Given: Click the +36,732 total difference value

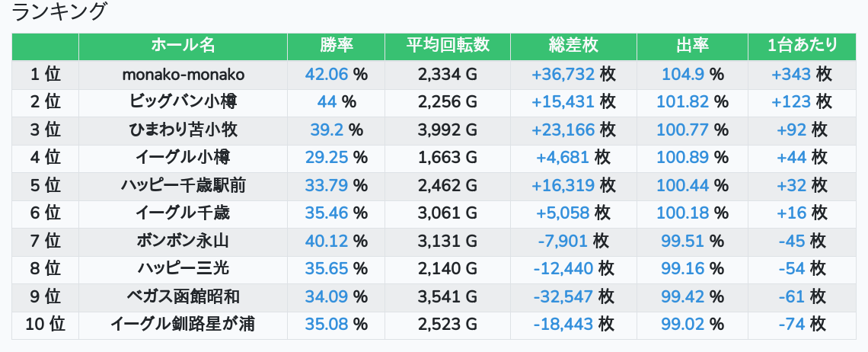Looking at the screenshot, I should 563,75.
